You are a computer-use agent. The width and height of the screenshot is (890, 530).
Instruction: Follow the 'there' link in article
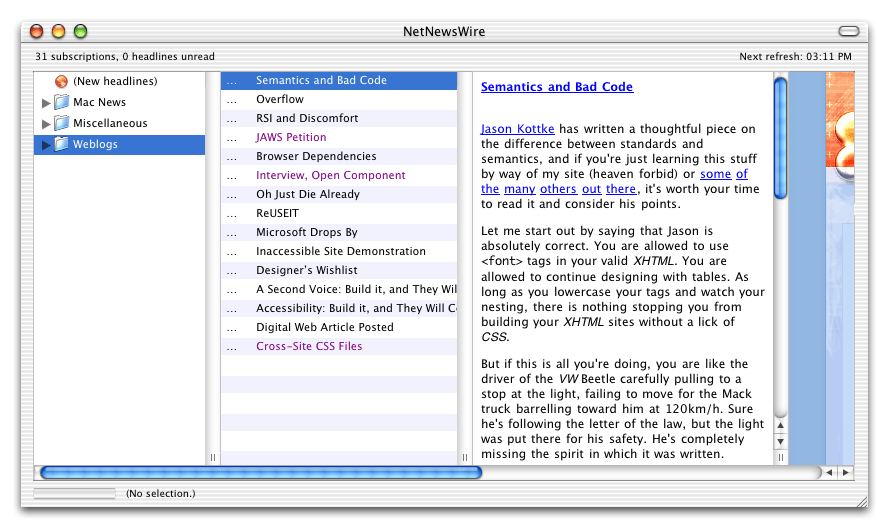(x=621, y=189)
